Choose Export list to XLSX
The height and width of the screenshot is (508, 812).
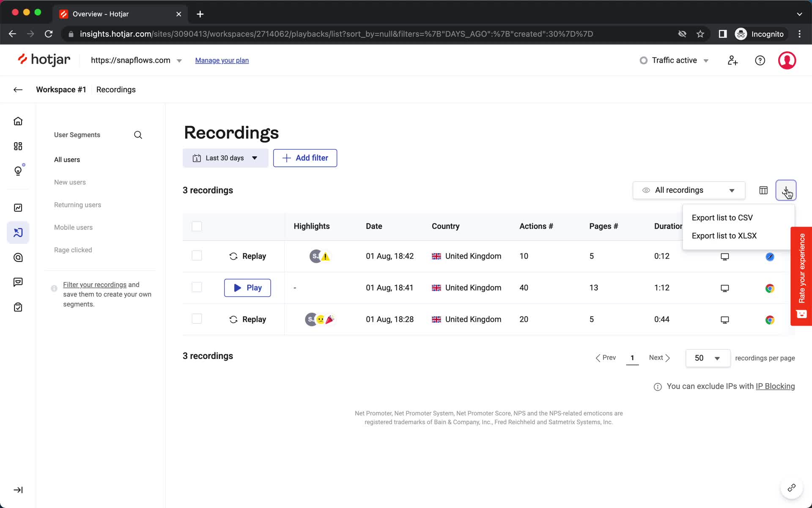click(x=724, y=236)
